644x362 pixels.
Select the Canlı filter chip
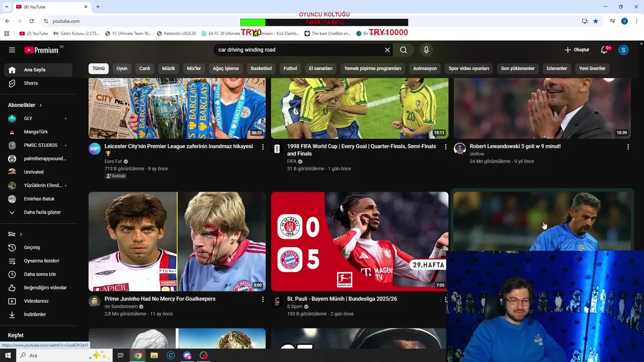click(x=145, y=68)
